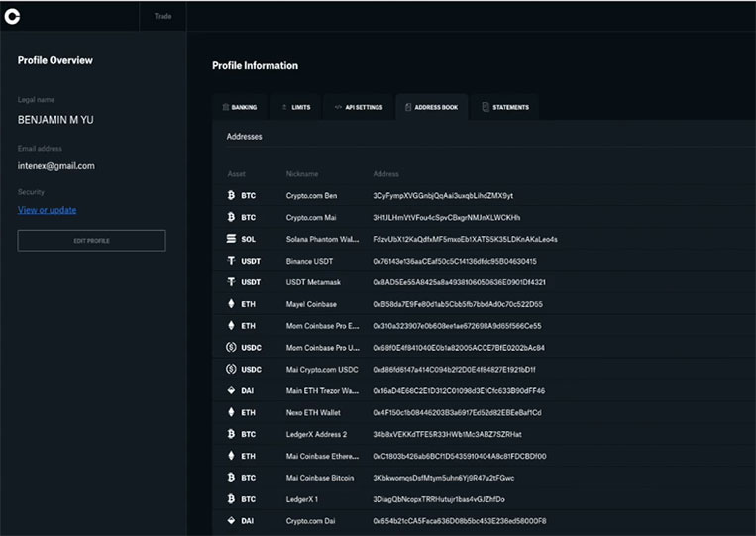Click address starting with 3H1JLHm
The width and height of the screenshot is (756, 536).
[447, 217]
